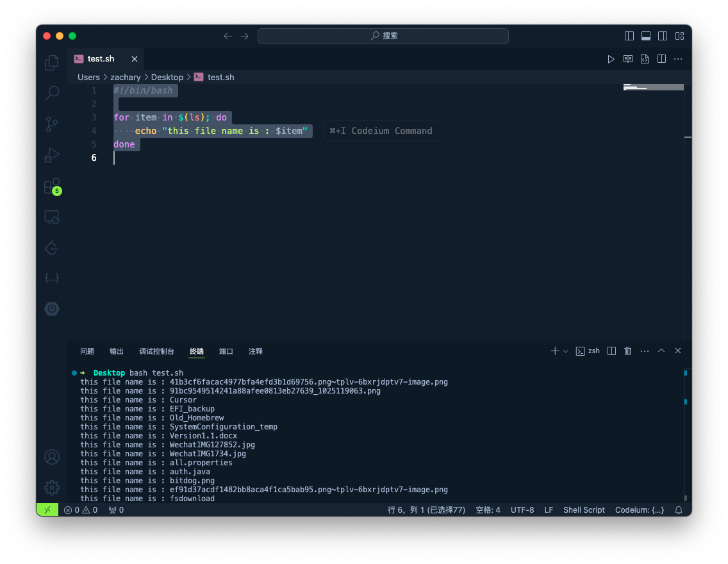Toggle secondary sidebar visibility in title bar
The height and width of the screenshot is (564, 728).
[663, 36]
